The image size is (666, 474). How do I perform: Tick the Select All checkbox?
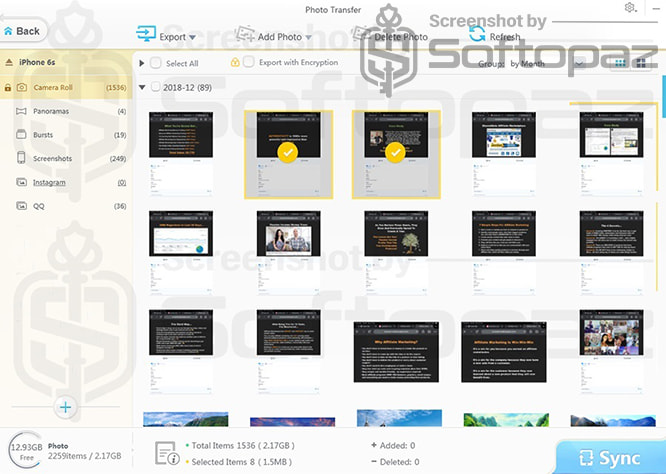[156, 63]
